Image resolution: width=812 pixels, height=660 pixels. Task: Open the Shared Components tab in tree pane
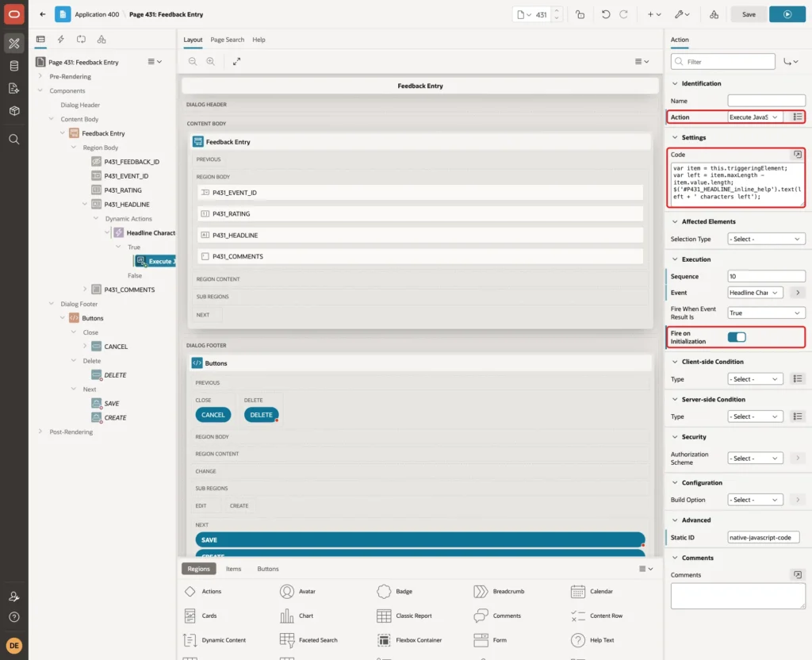click(x=101, y=40)
